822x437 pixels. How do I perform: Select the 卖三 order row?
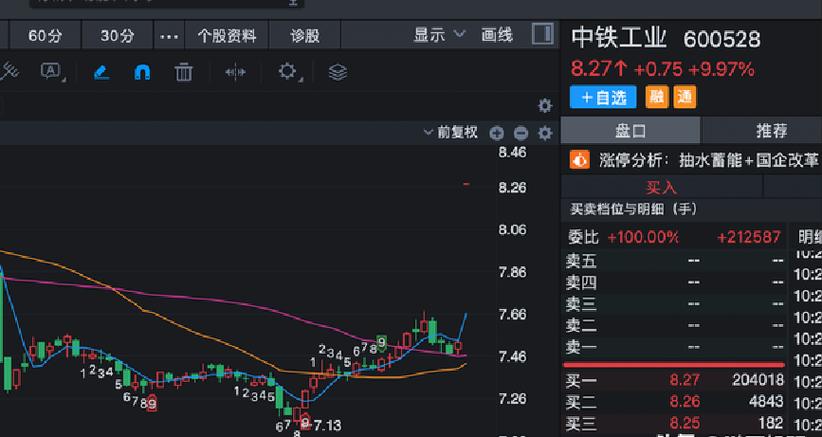tap(675, 304)
